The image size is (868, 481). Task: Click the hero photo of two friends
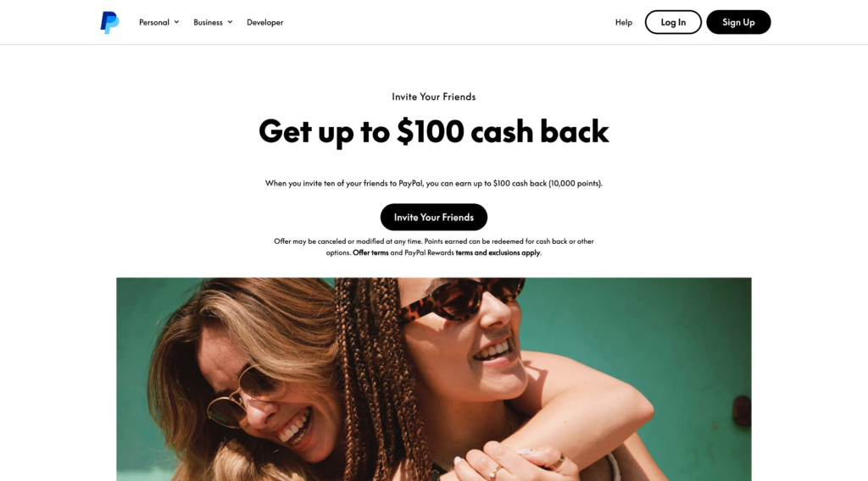click(x=433, y=379)
